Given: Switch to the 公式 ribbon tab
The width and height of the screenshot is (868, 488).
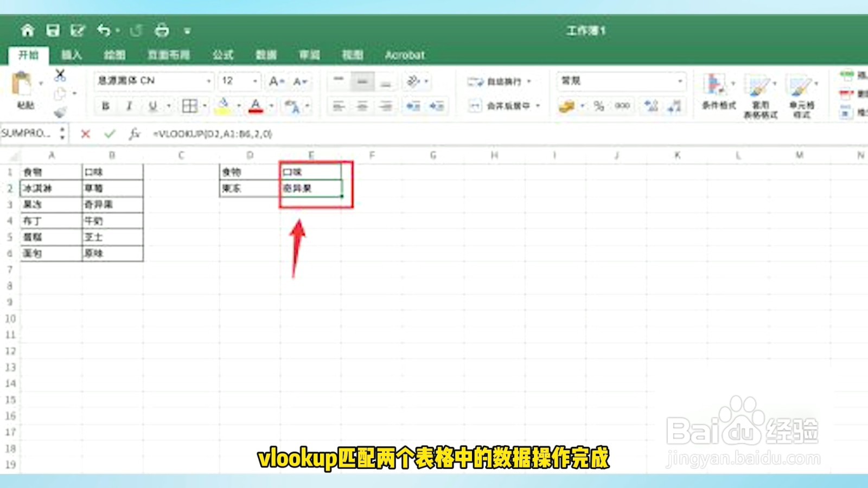Looking at the screenshot, I should point(224,55).
